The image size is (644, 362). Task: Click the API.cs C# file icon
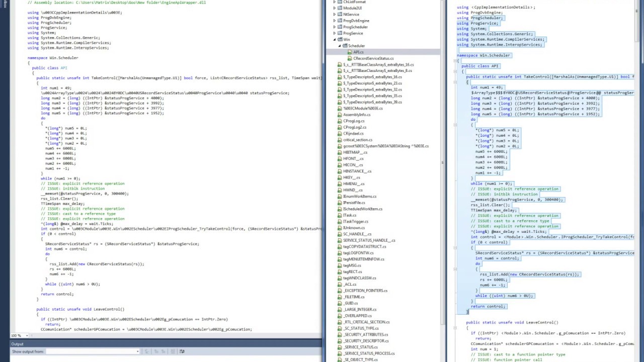click(350, 52)
